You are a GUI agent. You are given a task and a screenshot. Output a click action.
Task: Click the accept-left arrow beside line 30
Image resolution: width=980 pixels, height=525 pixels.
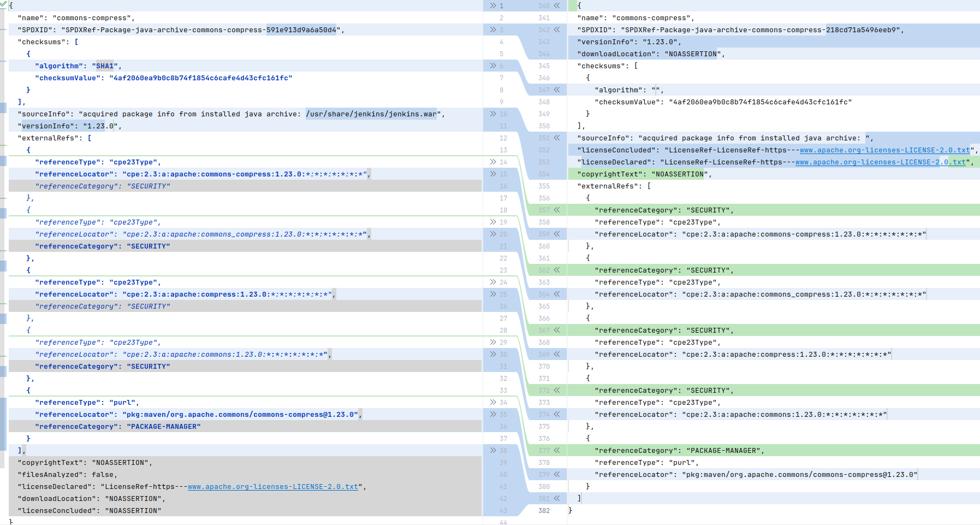click(x=493, y=354)
